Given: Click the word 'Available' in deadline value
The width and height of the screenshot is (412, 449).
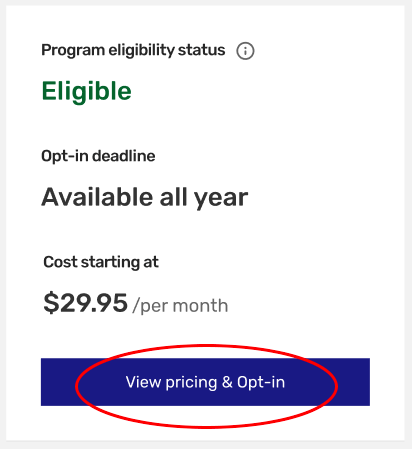Looking at the screenshot, I should click(97, 197).
